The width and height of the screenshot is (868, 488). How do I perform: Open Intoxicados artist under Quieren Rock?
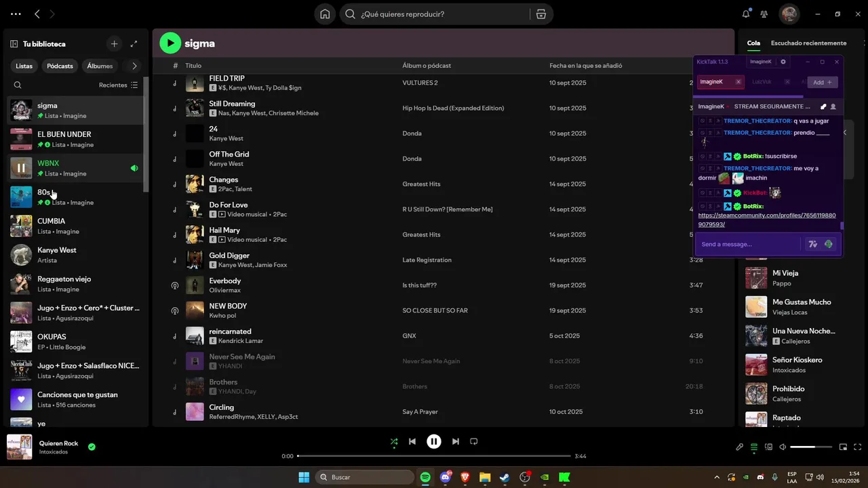[x=54, y=452]
